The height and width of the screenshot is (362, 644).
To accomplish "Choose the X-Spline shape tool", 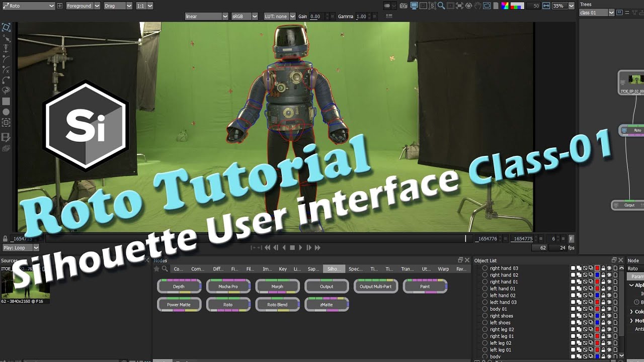I will pyautogui.click(x=6, y=69).
